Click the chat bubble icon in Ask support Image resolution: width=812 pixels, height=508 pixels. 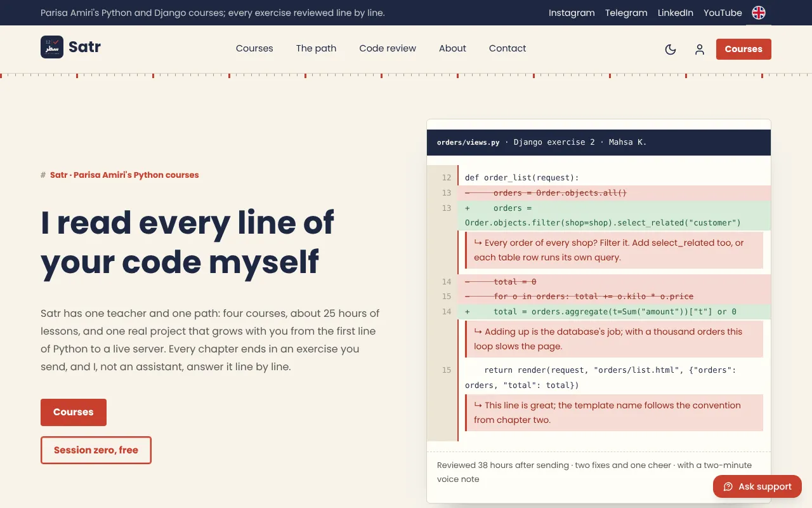[x=728, y=486]
